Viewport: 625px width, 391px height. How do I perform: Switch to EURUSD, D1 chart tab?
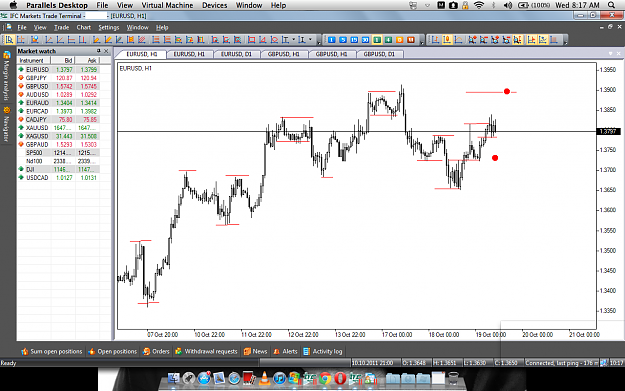(x=236, y=54)
